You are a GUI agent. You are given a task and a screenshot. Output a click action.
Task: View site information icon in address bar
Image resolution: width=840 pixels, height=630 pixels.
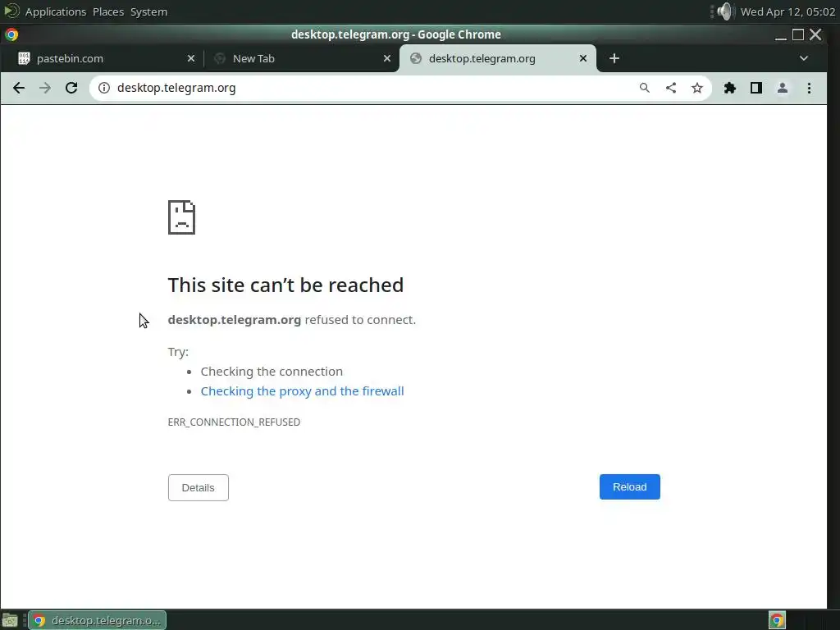click(x=104, y=88)
